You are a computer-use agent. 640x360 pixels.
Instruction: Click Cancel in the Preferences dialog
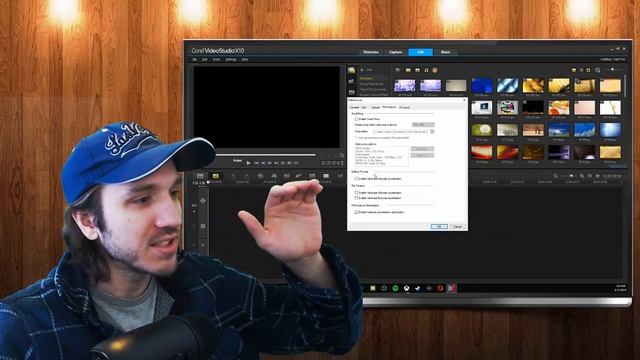(x=458, y=227)
